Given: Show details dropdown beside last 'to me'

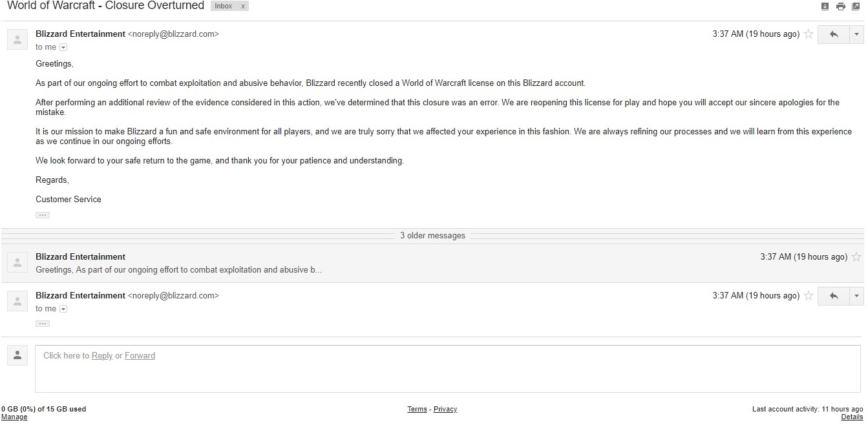Looking at the screenshot, I should click(x=63, y=309).
